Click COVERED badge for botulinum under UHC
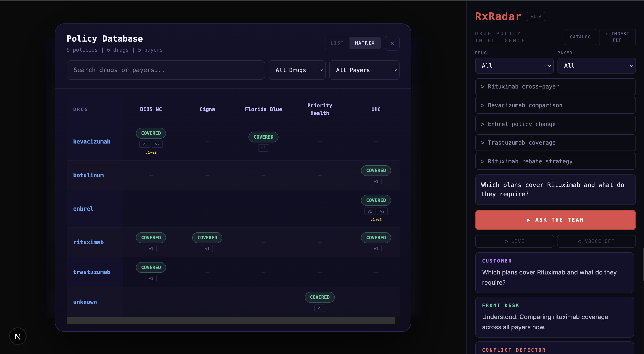The width and height of the screenshot is (644, 354). 376,170
